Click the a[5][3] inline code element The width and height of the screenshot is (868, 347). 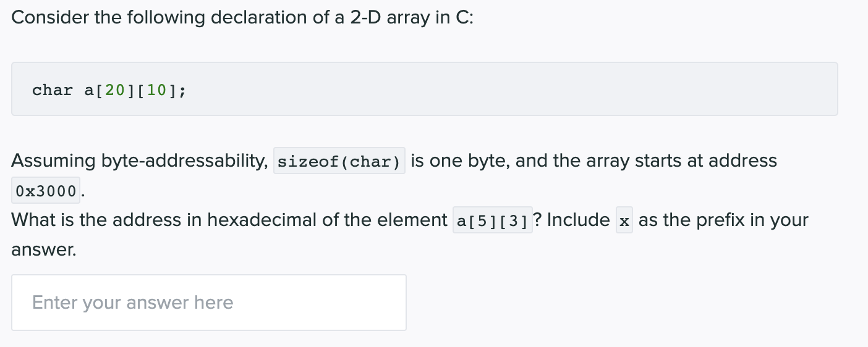[x=493, y=220]
